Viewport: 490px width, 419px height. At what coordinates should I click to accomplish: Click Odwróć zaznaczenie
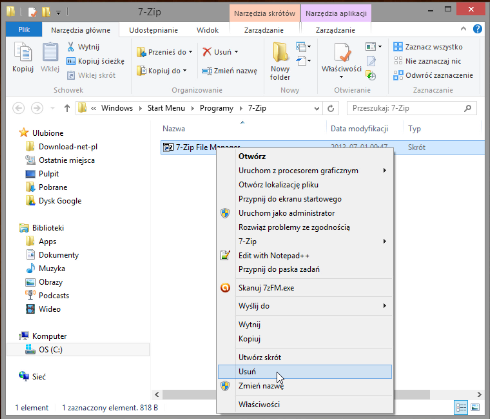(433, 75)
